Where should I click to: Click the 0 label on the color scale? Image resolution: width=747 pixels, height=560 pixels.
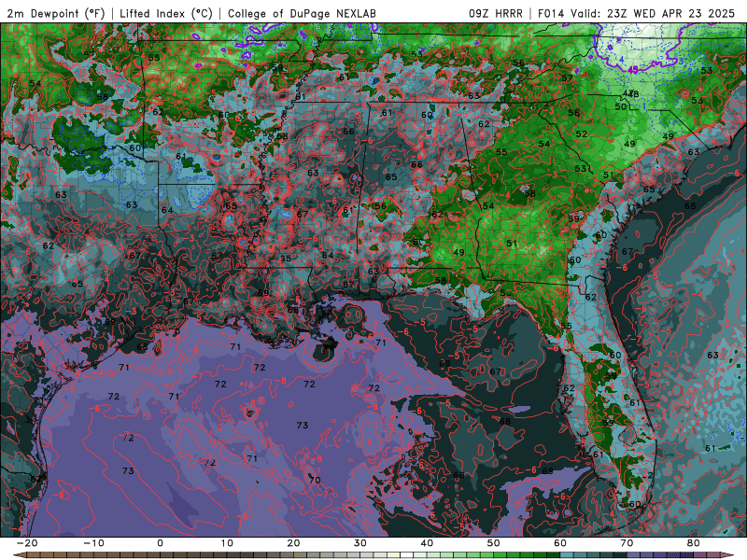pyautogui.click(x=160, y=543)
